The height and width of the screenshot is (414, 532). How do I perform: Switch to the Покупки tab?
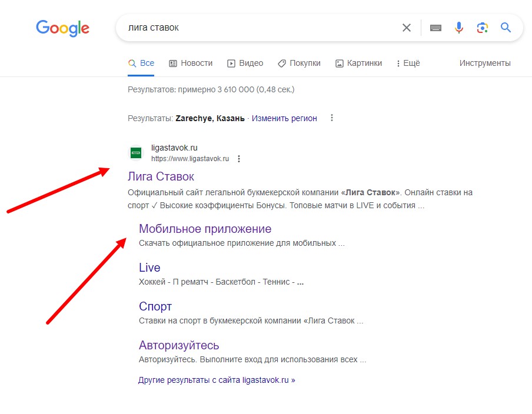(x=299, y=63)
